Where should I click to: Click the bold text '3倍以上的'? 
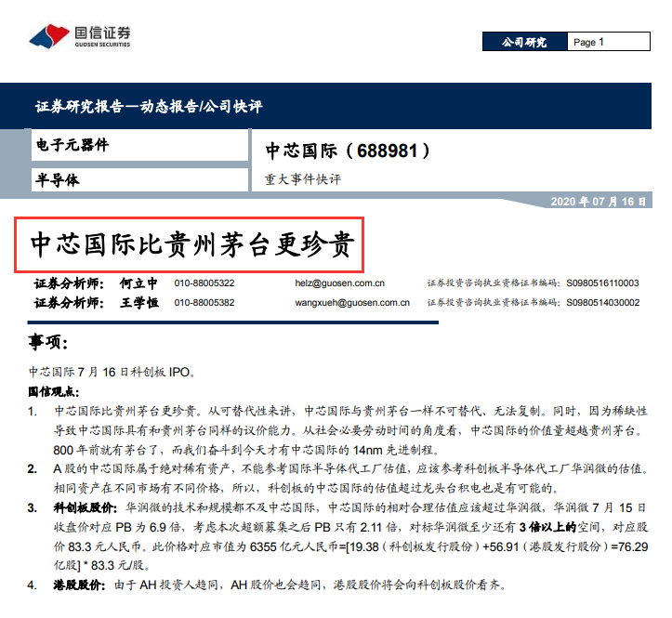pos(547,527)
